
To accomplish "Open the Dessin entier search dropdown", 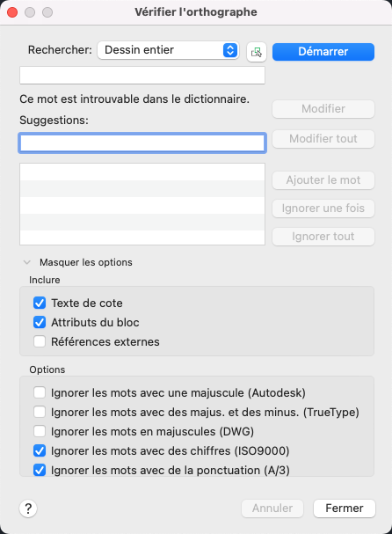I will tap(168, 50).
